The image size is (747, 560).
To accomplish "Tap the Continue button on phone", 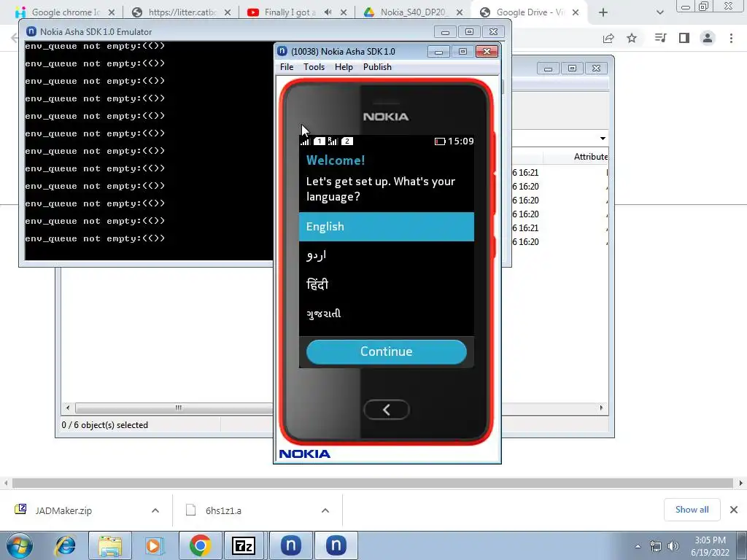I will click(387, 351).
